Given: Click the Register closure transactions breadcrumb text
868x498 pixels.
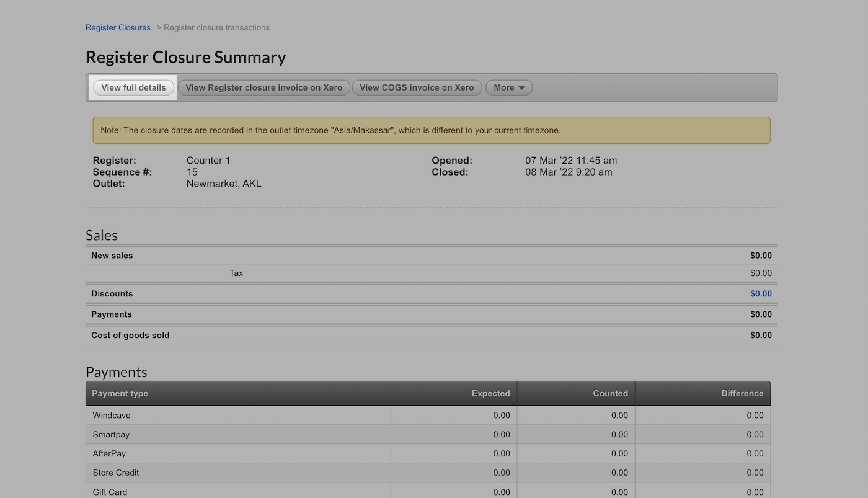Looking at the screenshot, I should click(216, 28).
